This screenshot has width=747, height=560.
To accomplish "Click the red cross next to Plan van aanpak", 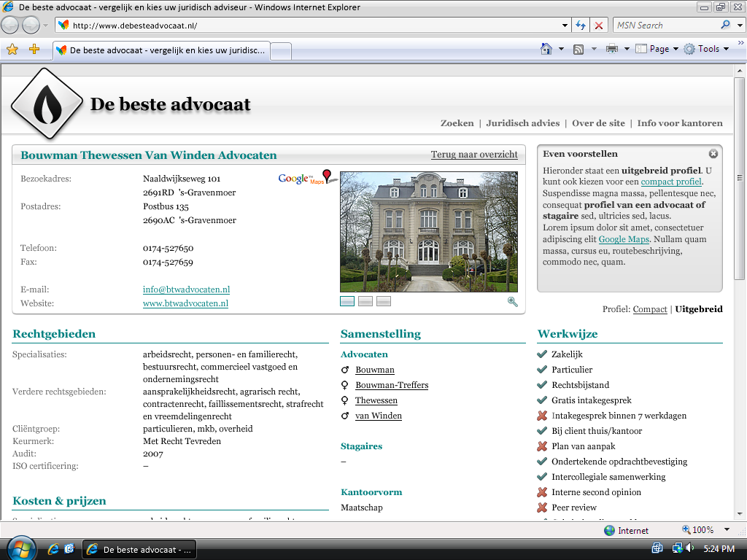I will click(542, 446).
